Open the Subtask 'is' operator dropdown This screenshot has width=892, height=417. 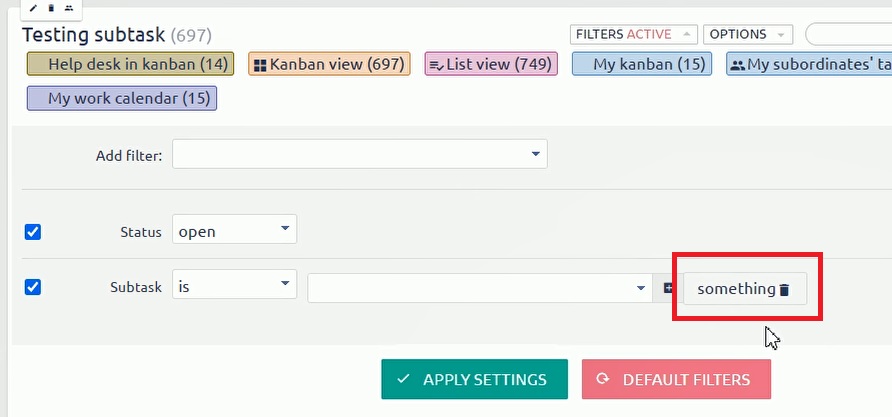[235, 286]
